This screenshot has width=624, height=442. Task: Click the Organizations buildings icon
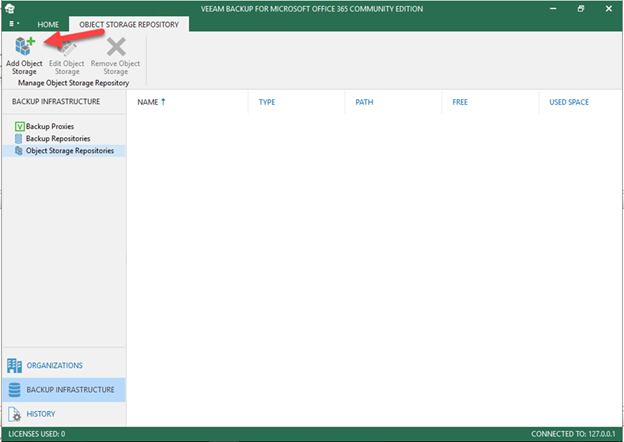pos(14,366)
